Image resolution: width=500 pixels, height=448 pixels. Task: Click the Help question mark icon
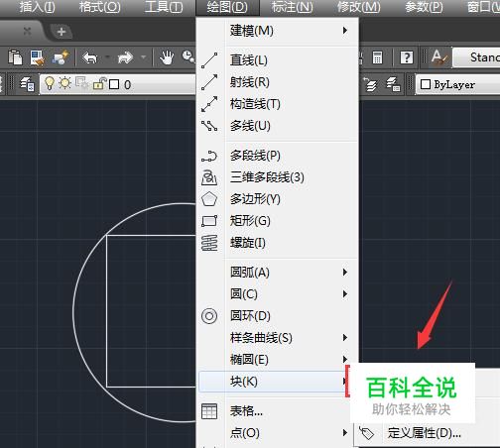407,57
